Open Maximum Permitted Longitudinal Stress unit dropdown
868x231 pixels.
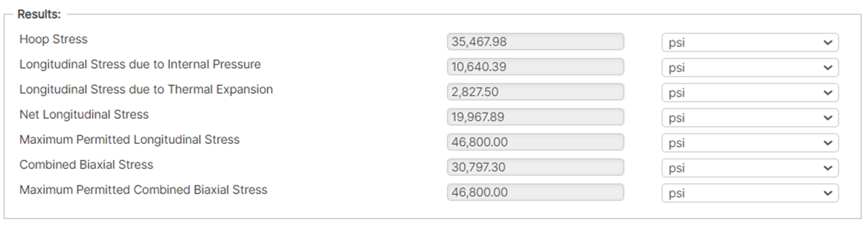tap(750, 143)
